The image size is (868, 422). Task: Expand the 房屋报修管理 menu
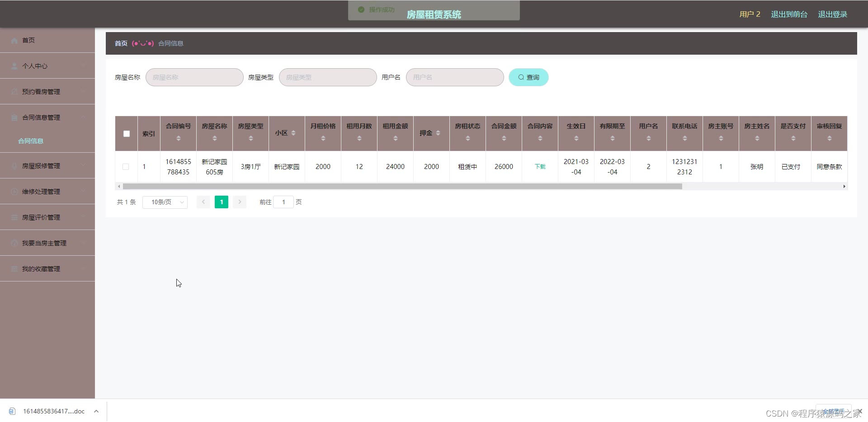[83, 165]
